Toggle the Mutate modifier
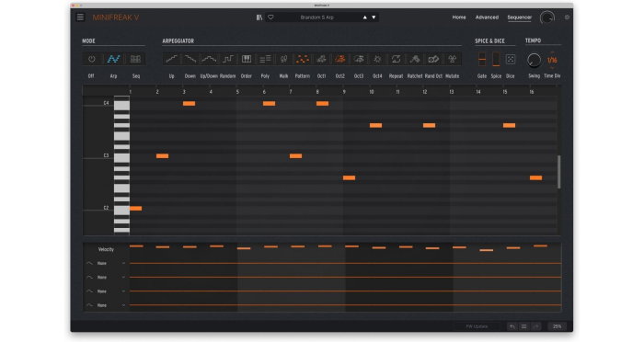The width and height of the screenshot is (644, 342). [453, 59]
